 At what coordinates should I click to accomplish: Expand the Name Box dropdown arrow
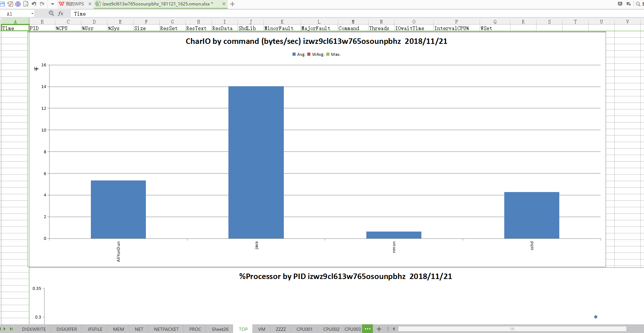[32, 14]
